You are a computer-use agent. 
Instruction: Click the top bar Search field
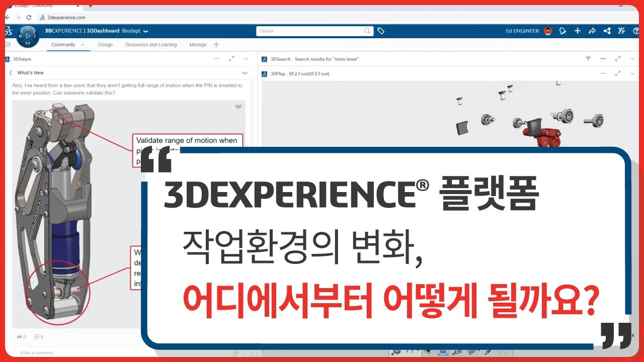(x=315, y=31)
